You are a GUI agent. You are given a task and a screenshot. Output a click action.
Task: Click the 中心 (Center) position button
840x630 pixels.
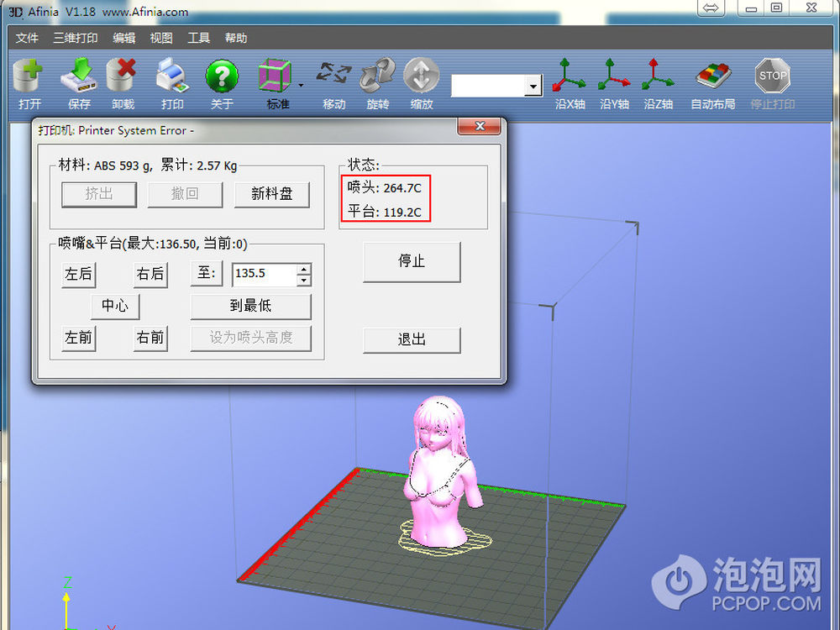115,307
